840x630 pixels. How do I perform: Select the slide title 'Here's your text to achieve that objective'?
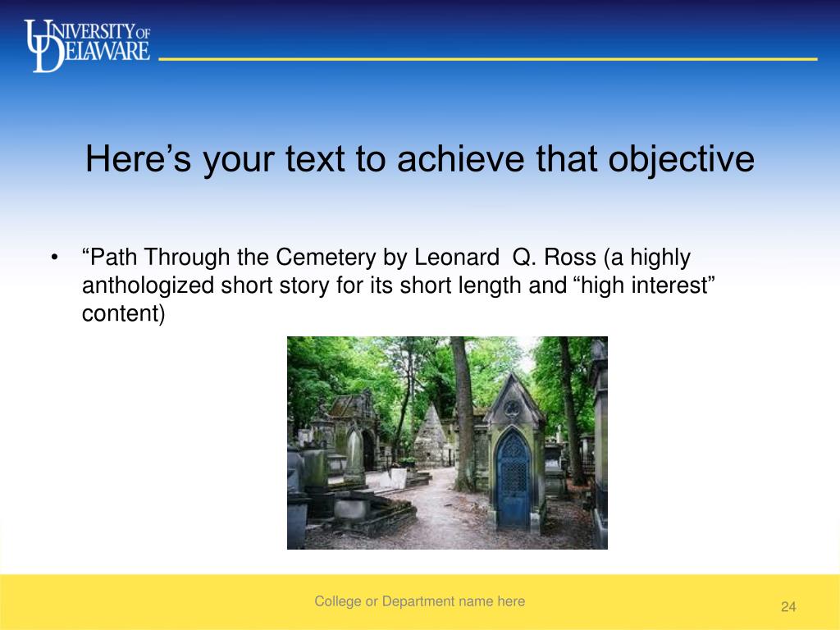tap(420, 159)
